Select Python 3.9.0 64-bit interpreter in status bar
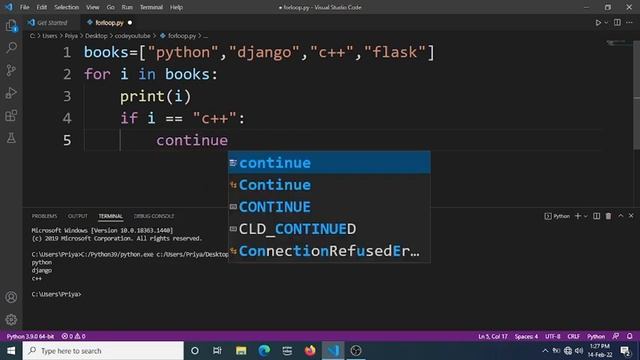Screen dimensions: 640x360 pos(30,336)
